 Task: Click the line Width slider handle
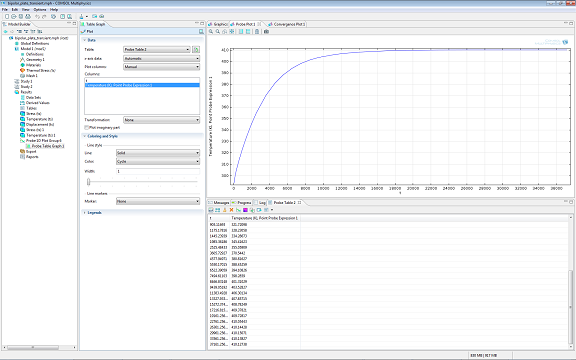[89, 182]
